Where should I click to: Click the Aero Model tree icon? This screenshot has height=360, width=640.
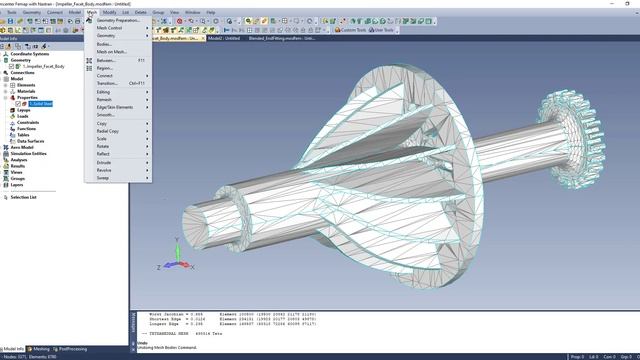coord(6,147)
